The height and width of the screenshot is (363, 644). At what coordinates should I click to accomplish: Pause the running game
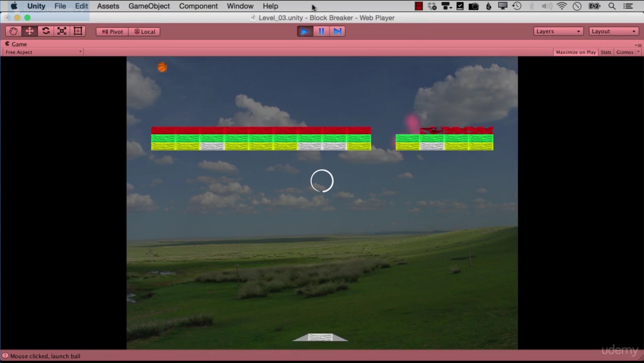[x=321, y=32]
